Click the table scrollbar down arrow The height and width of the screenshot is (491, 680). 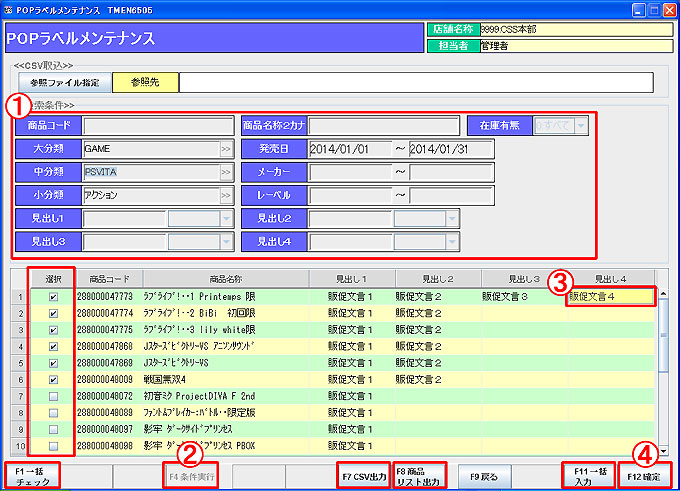(663, 451)
